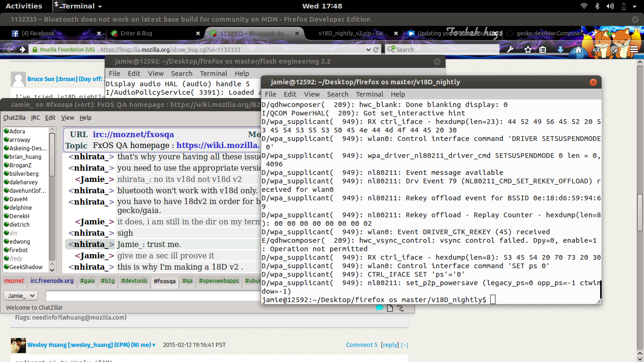The height and width of the screenshot is (362, 644).
Task: Open the Wi-Fi status icon
Action: (584, 6)
